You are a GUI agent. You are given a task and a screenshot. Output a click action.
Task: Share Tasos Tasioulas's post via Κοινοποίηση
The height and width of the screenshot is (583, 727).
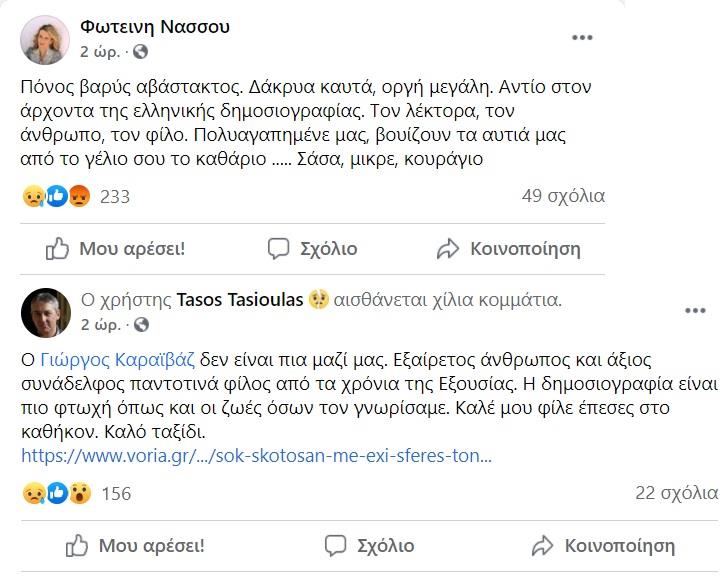click(603, 546)
